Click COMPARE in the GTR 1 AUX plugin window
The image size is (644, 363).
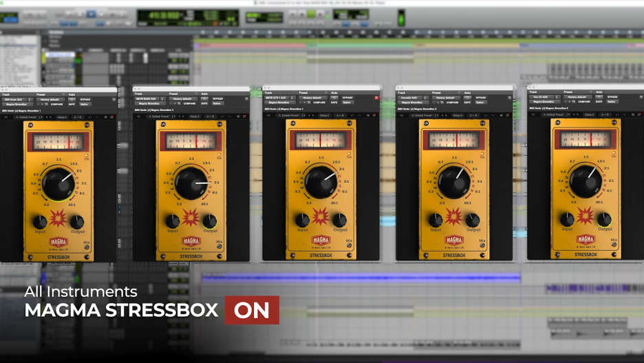click(x=319, y=103)
